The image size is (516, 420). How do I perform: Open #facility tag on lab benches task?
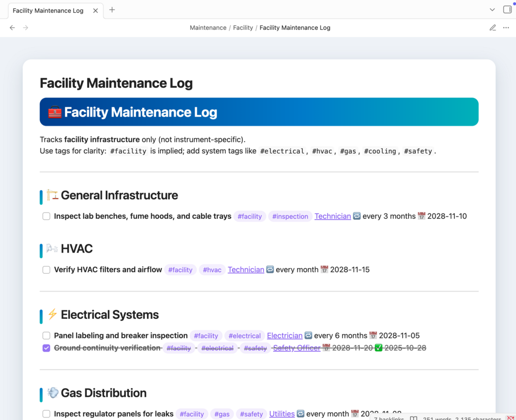[250, 216]
